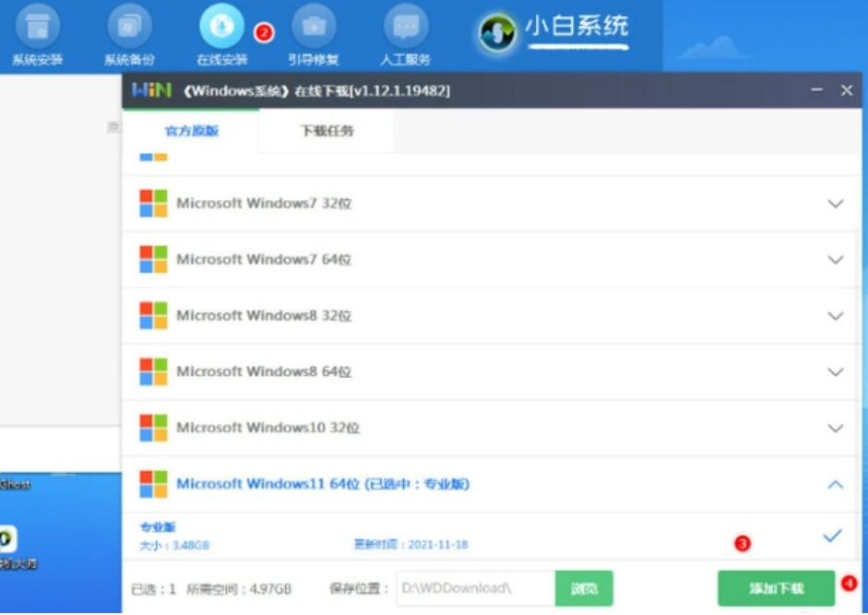Click the 小白系统 logo
868x615 pixels.
point(553,31)
